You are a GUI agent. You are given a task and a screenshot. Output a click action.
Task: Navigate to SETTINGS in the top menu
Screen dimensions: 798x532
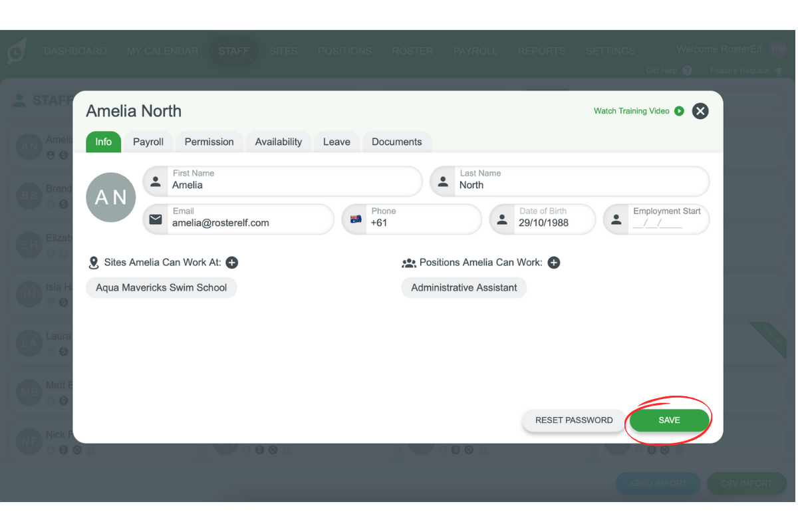click(610, 51)
